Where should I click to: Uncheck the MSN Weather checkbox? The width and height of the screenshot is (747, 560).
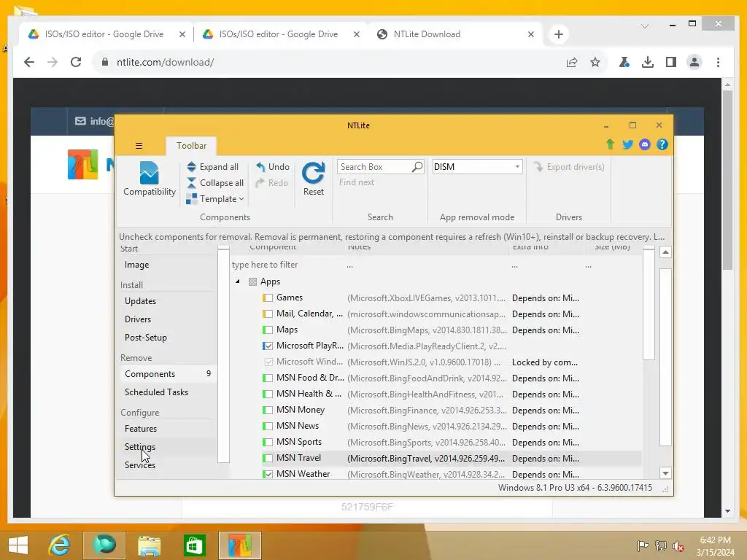[268, 474]
